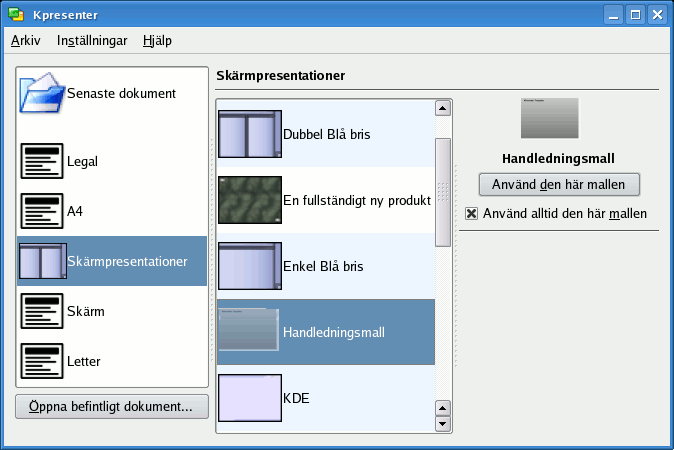This screenshot has height=450, width=674.
Task: Select the Skärmpresentationer category icon
Action: [41, 262]
